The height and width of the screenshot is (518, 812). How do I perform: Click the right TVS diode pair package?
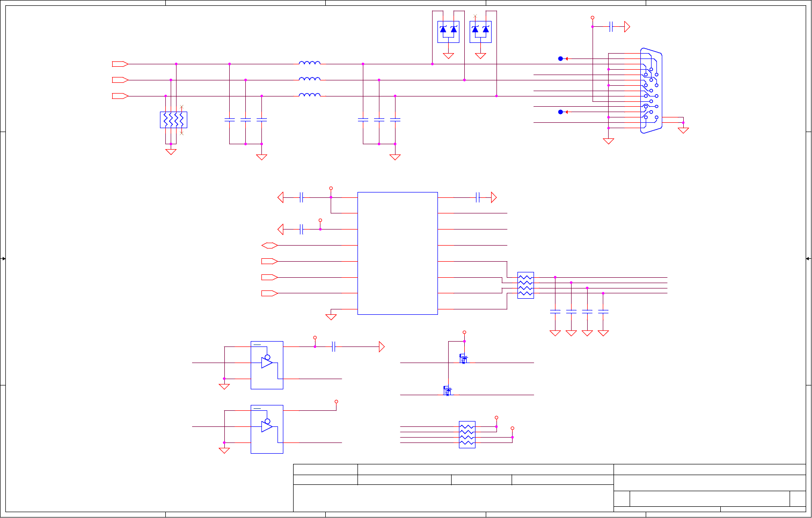(x=480, y=32)
